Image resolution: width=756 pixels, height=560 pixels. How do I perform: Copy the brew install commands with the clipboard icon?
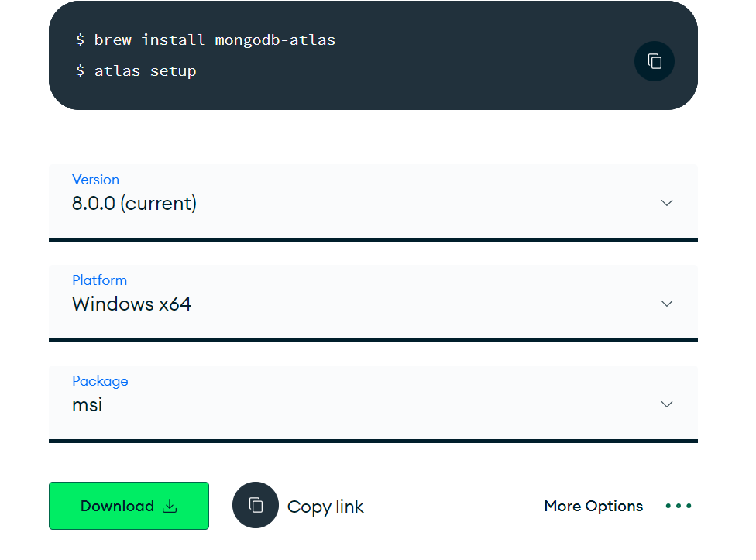pos(655,61)
